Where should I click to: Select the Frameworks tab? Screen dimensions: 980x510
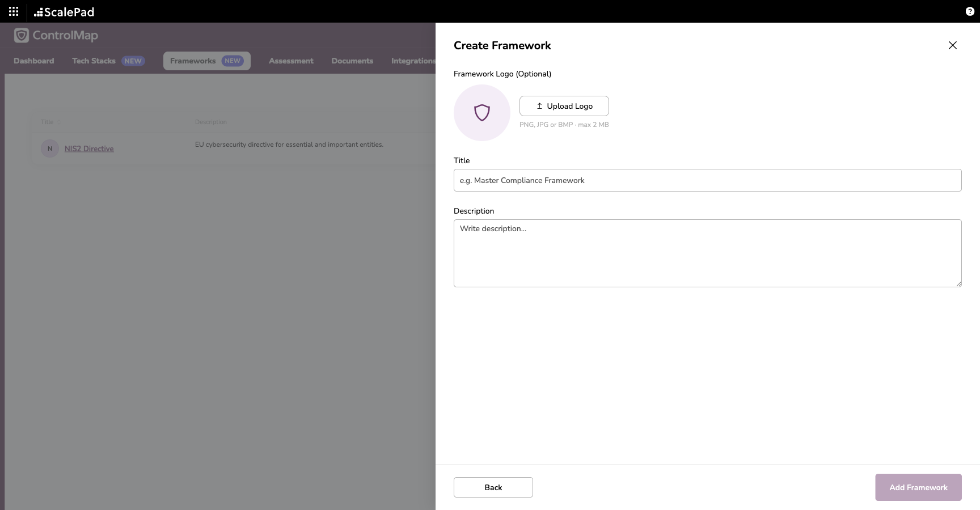(207, 61)
